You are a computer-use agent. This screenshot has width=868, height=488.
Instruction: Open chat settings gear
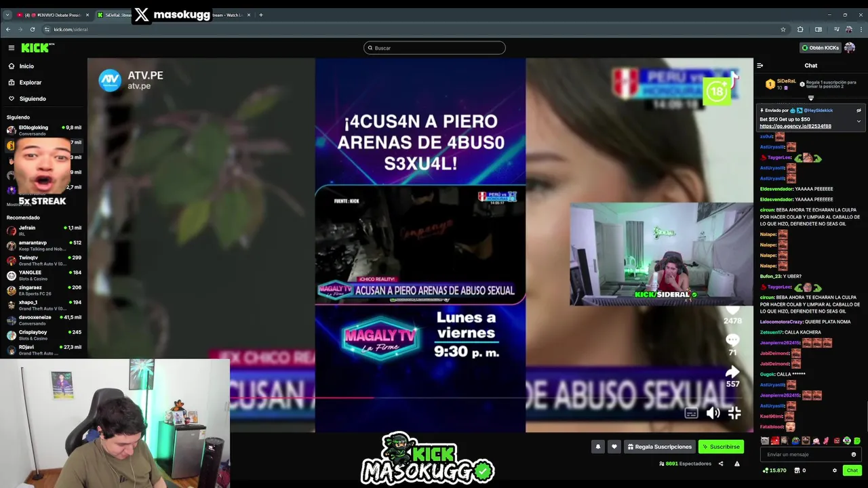click(835, 470)
